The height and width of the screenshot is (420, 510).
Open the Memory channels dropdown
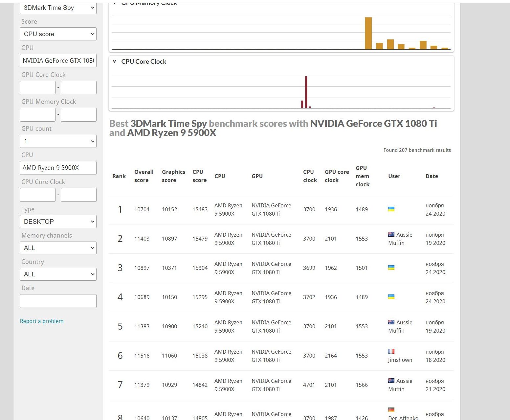coord(58,248)
